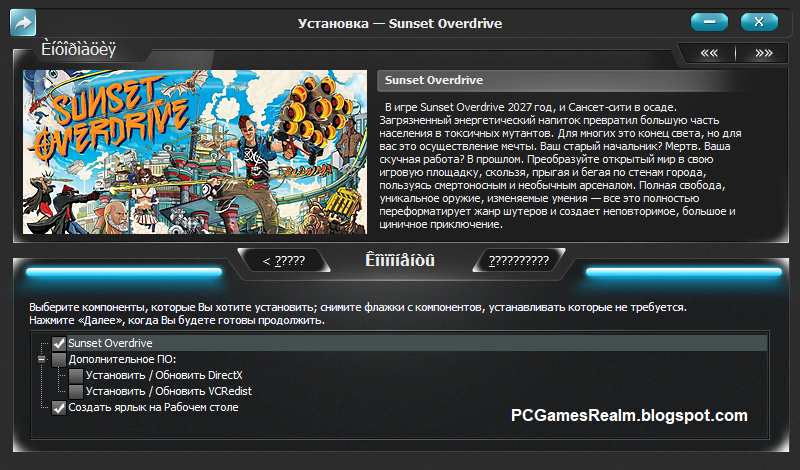Click the next button labeled ??????????

click(519, 261)
